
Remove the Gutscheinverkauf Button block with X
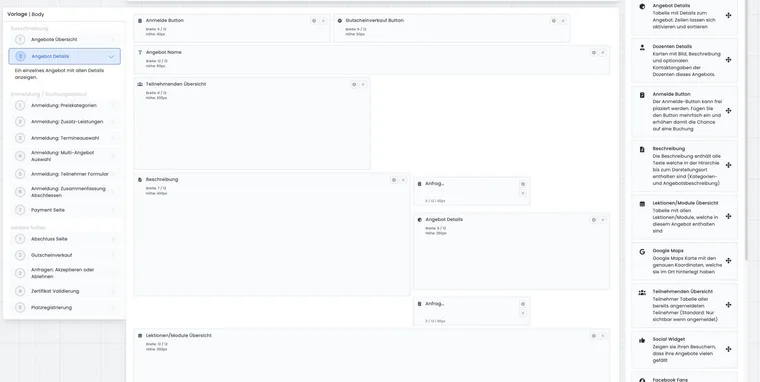(x=563, y=21)
